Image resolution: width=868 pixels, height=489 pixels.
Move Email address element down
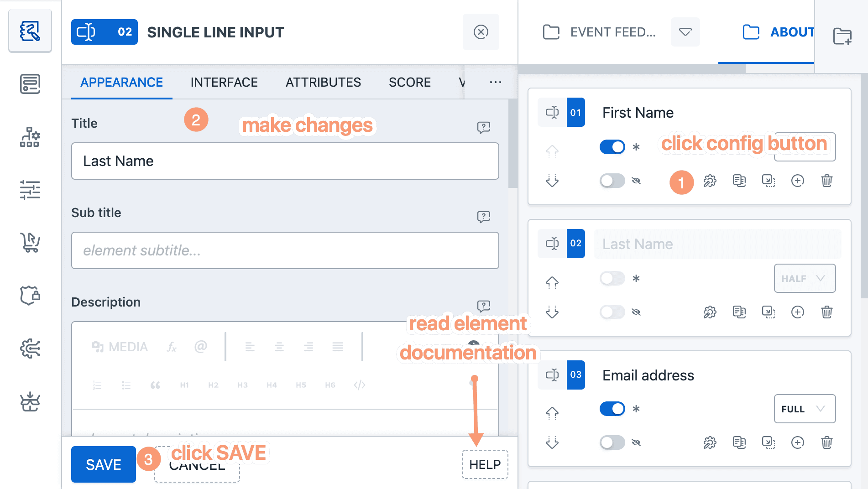[552, 442]
